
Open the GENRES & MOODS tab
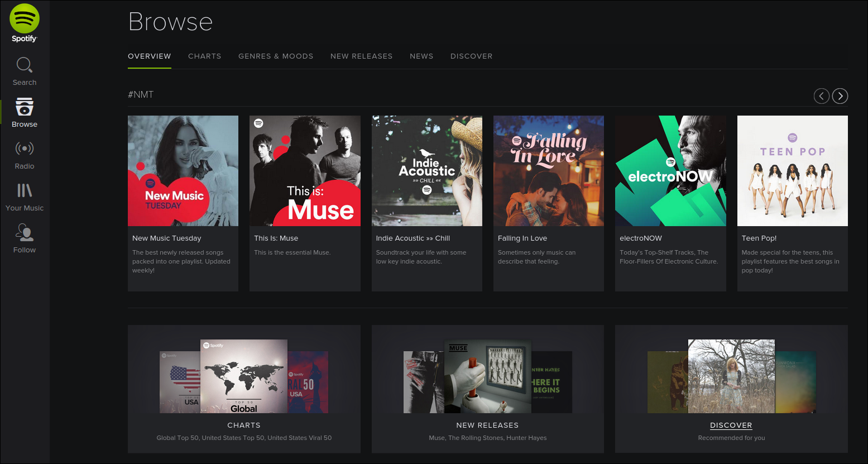tap(276, 56)
